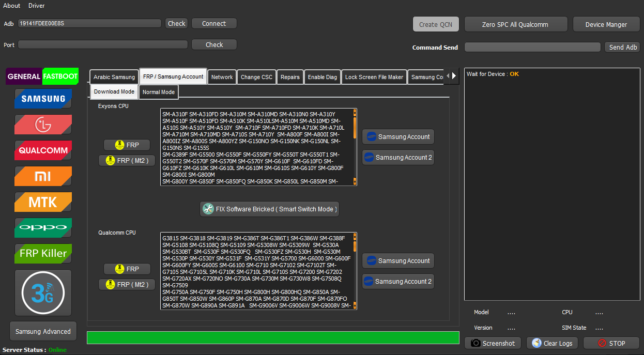Click Check next to Port field
Screen dimensions: 644x355
[x=214, y=44]
